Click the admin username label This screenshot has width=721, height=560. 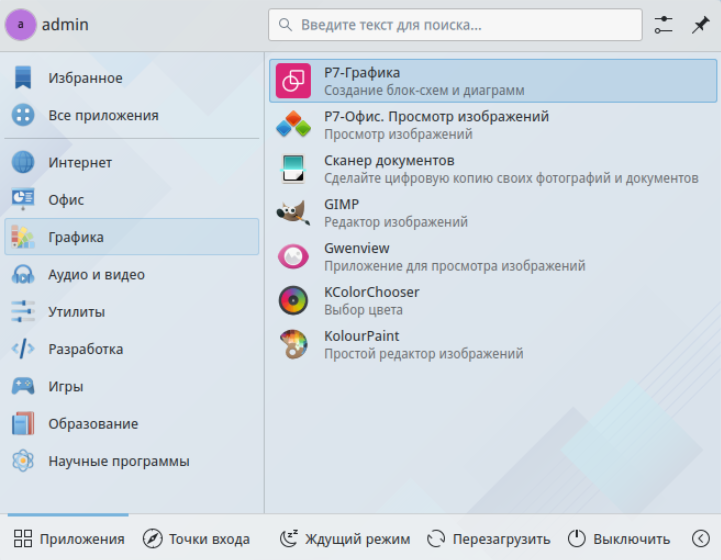click(x=65, y=24)
